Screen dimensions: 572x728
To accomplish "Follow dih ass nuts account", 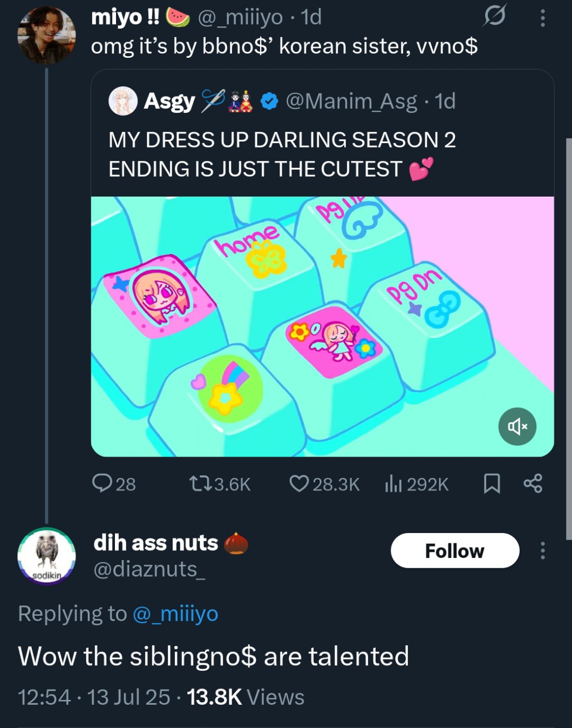I will coord(454,550).
